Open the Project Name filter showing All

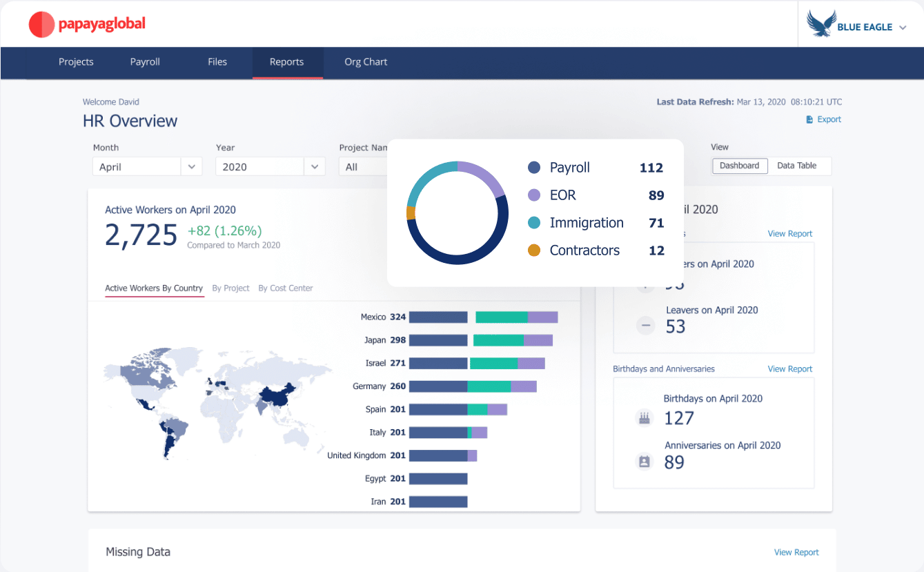[x=364, y=166]
